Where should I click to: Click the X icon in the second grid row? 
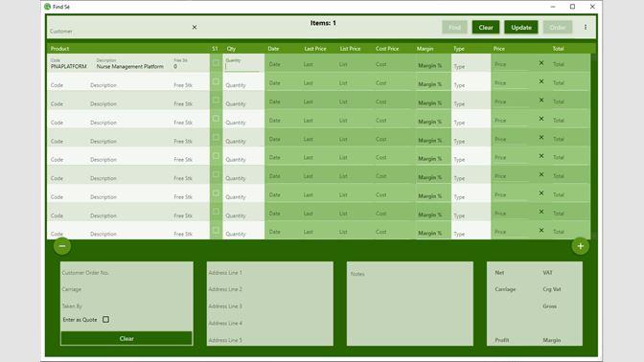(541, 81)
